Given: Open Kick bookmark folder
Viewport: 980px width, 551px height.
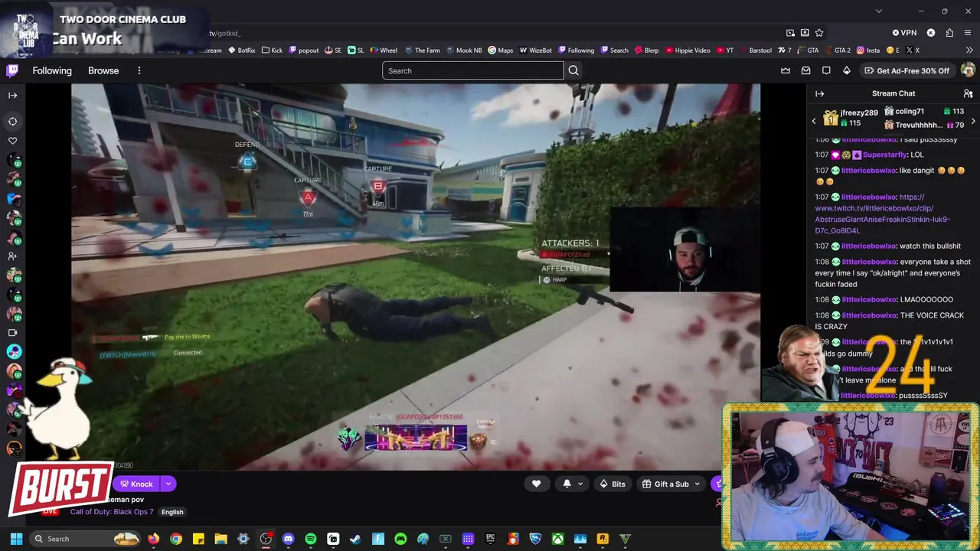Looking at the screenshot, I should click(272, 51).
